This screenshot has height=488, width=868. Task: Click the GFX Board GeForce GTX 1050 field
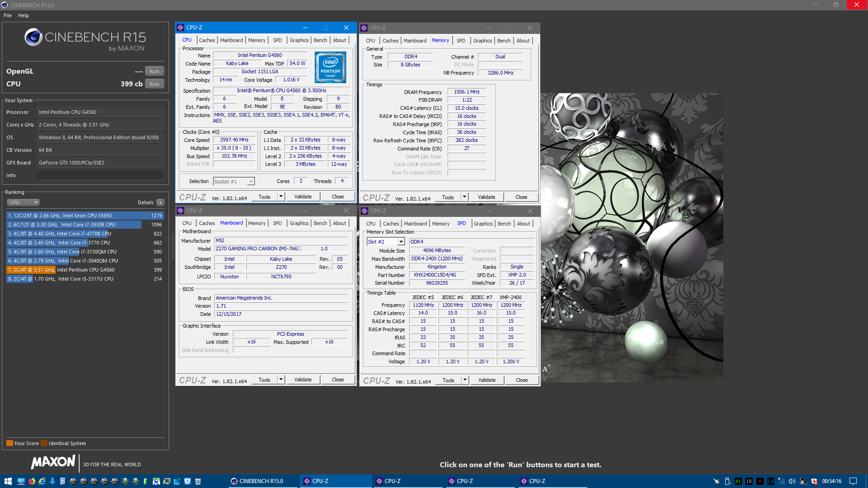100,163
